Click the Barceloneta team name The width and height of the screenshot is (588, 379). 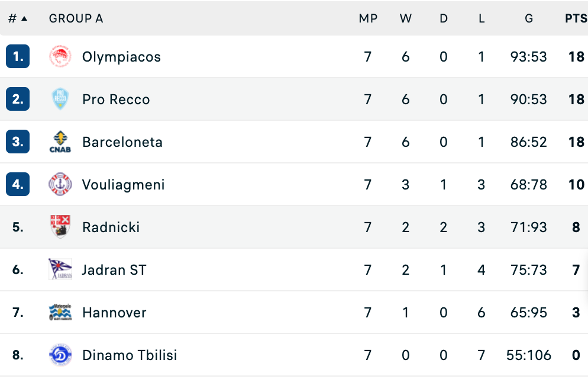[x=122, y=142]
